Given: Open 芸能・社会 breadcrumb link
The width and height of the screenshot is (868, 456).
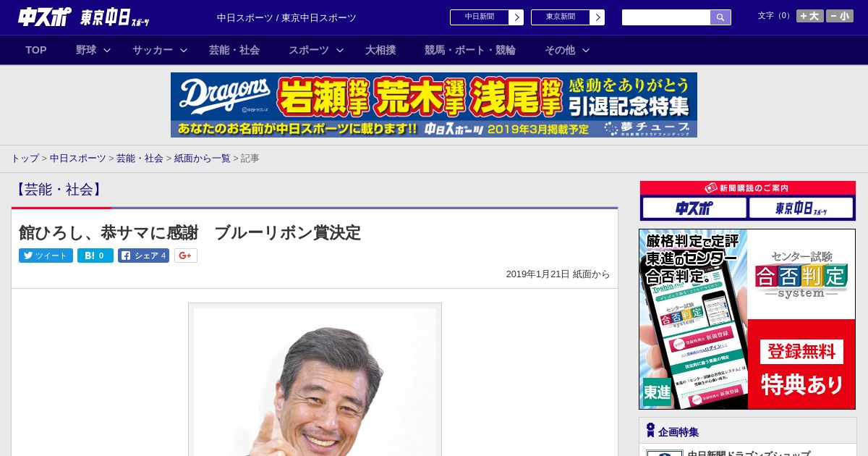Looking at the screenshot, I should click(140, 158).
